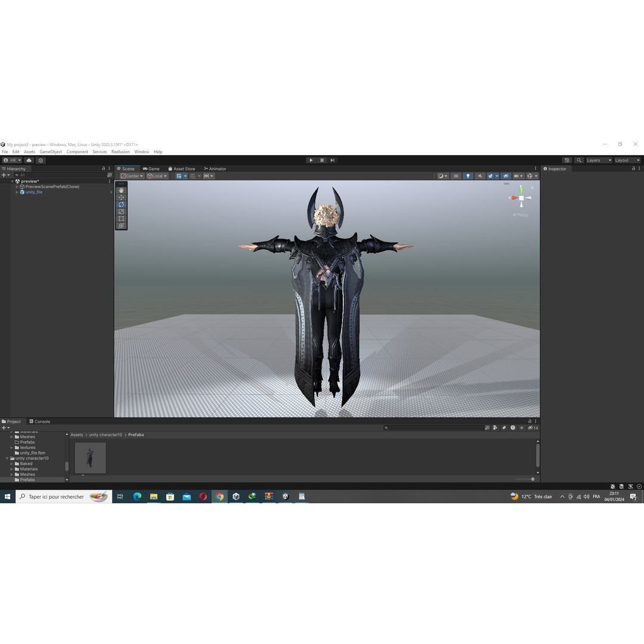
Task: Open the draw mode shading dropdown
Action: [442, 176]
